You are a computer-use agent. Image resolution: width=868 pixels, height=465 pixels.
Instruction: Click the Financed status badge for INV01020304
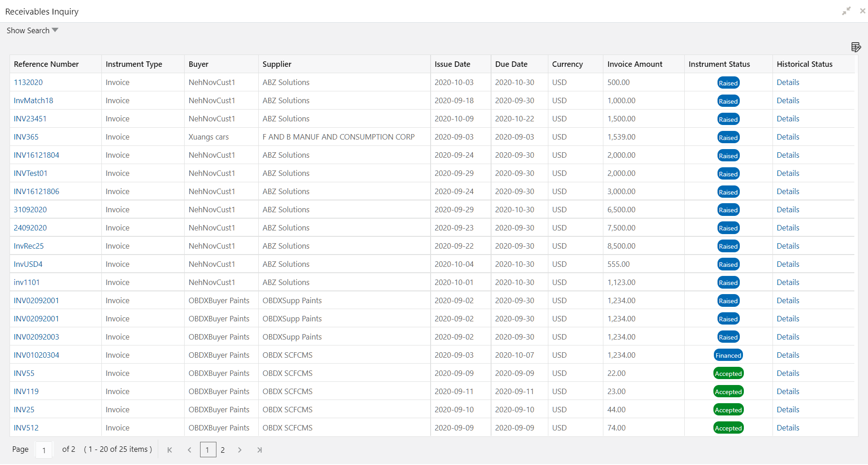[728, 355]
